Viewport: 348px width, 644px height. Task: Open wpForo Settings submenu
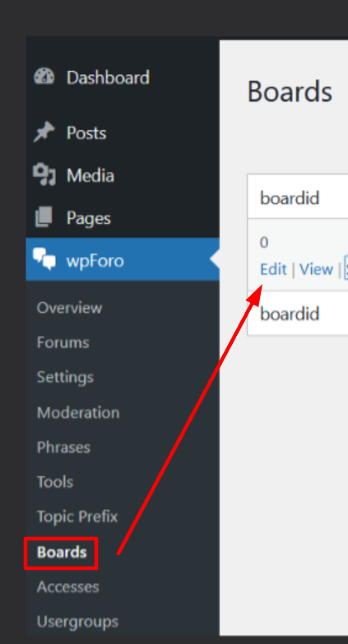65,377
